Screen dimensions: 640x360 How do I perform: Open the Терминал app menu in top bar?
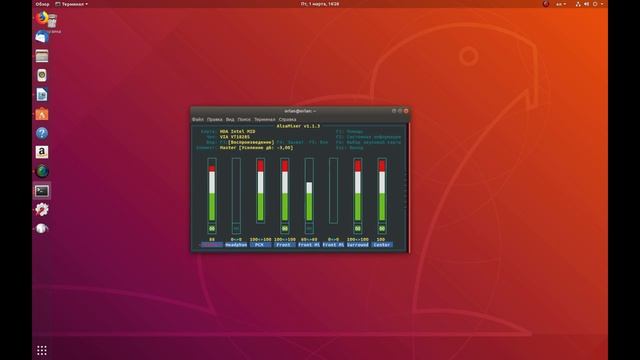[x=71, y=4]
